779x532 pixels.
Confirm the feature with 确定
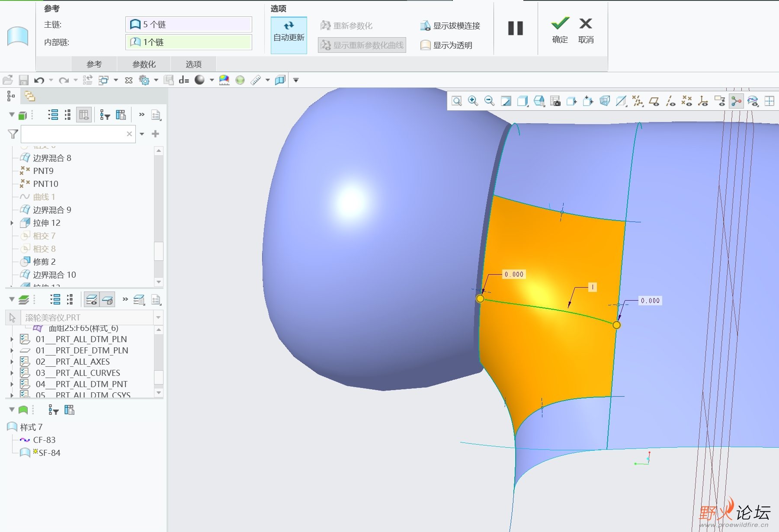560,30
